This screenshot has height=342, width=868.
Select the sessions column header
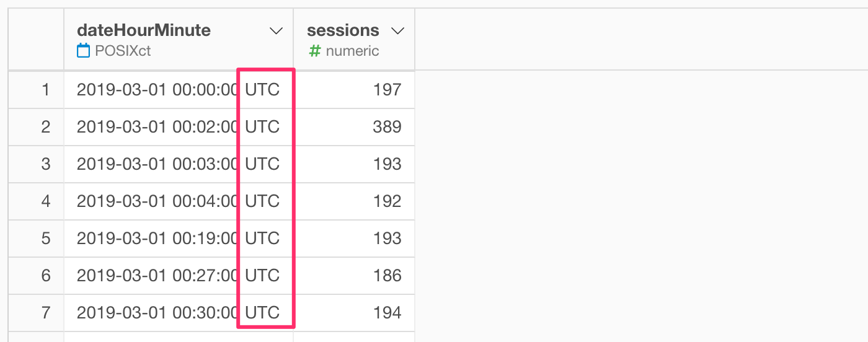[354, 39]
